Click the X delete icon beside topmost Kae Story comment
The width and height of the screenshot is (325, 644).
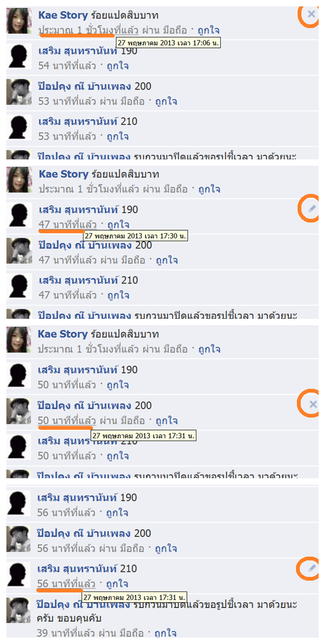311,14
